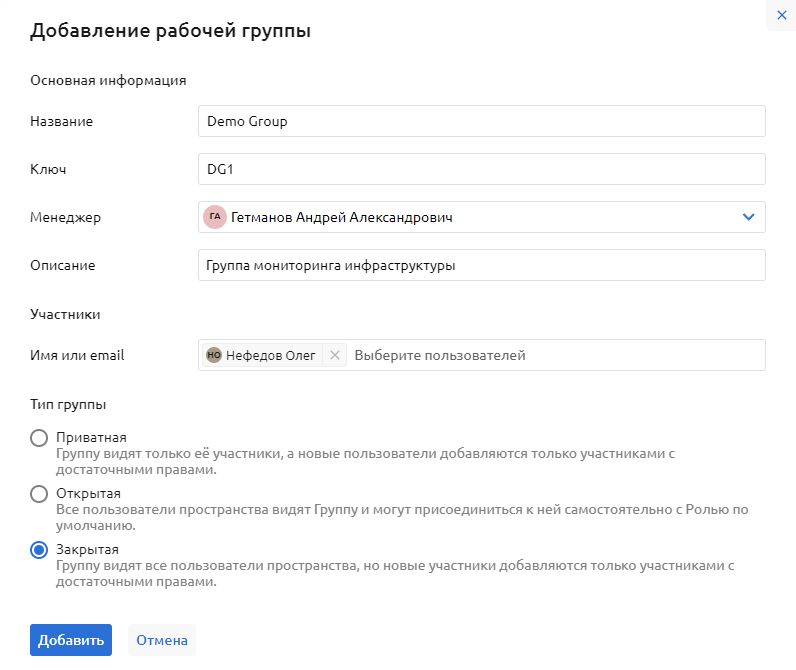This screenshot has width=796, height=670.
Task: Click the Ключ field containing DG1
Action: click(482, 169)
